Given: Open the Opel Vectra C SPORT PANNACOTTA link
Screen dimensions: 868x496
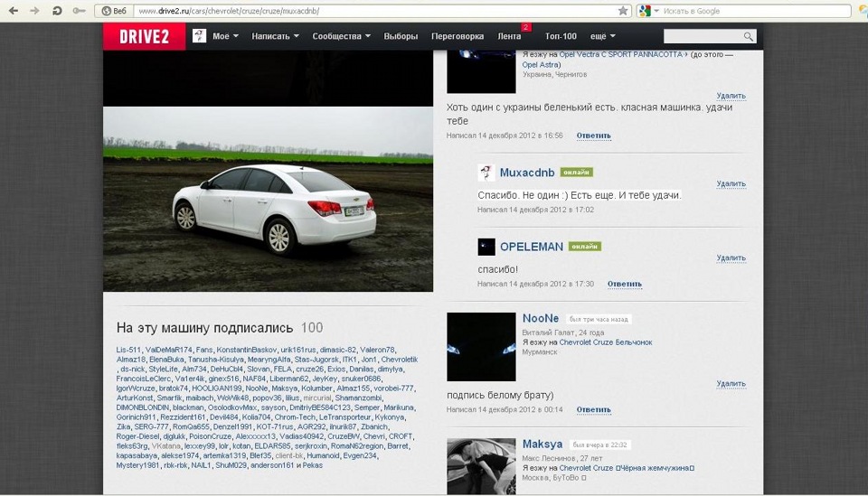Looking at the screenshot, I should click(620, 54).
